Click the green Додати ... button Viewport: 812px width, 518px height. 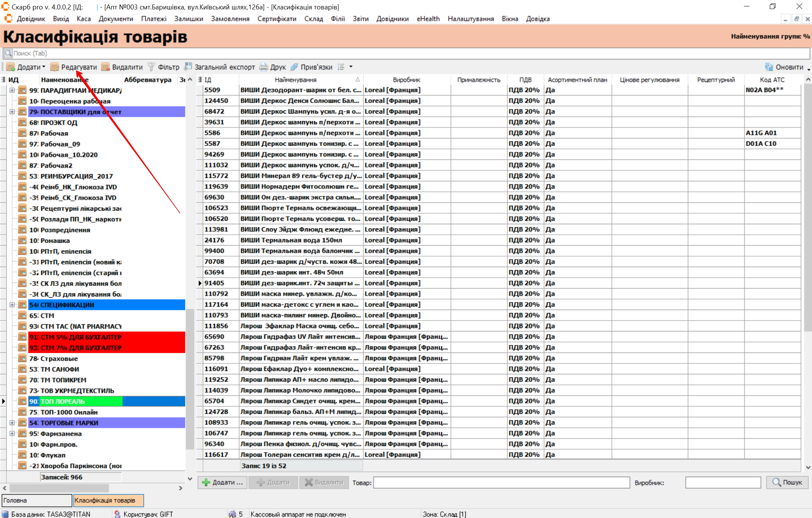tap(222, 482)
